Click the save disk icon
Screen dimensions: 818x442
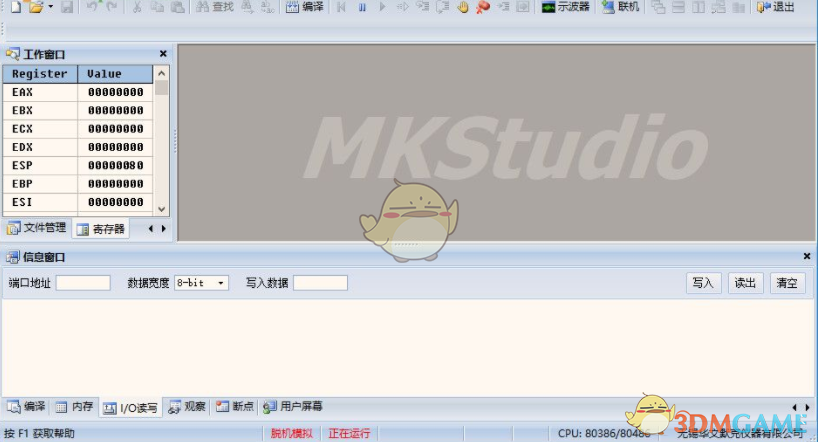pos(67,7)
